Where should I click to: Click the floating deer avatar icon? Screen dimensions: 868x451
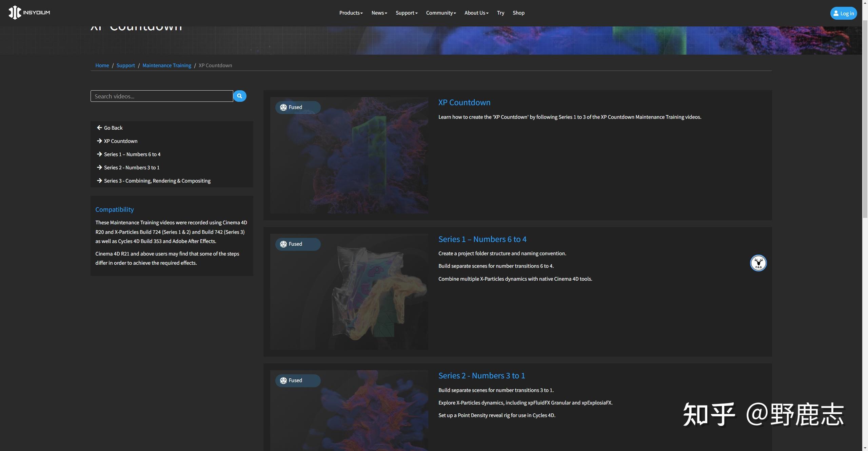coord(758,263)
